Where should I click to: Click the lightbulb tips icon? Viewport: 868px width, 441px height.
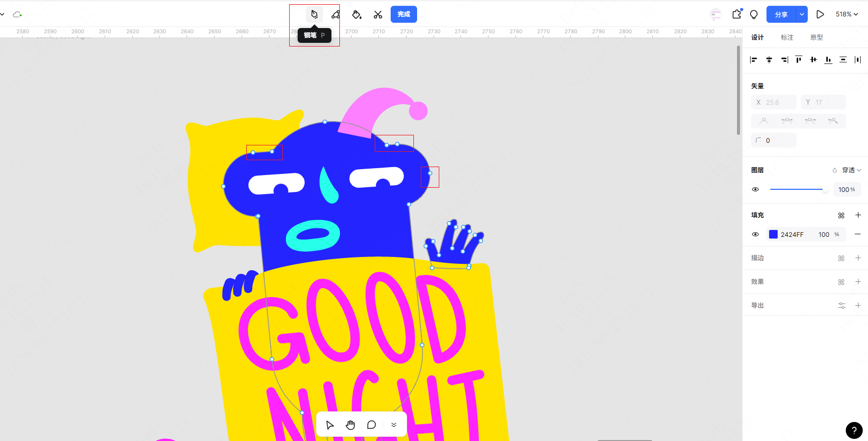coord(754,14)
